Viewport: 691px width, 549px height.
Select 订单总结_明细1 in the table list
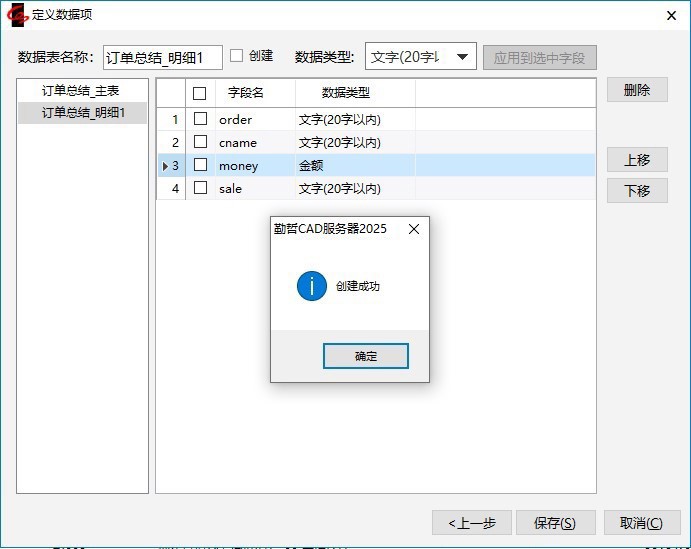pyautogui.click(x=83, y=113)
